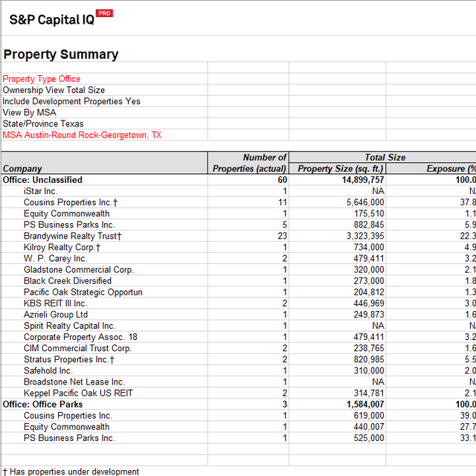This screenshot has height=476, width=476.
Task: Click the MSA Austin-Round Rock-Georgetown, TX cell
Action: (x=105, y=135)
